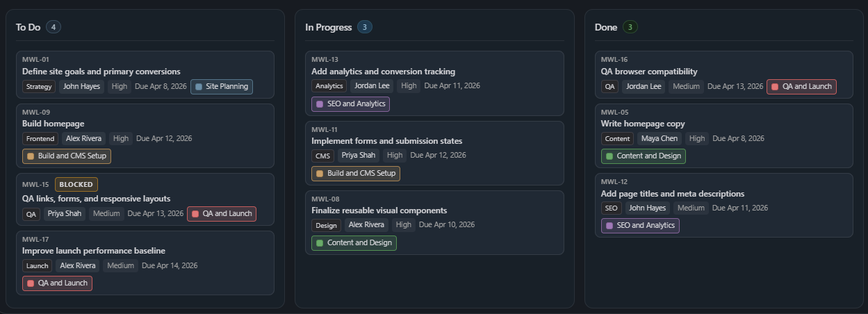Select the Strategy tag on MWL-01
868x314 pixels.
click(39, 87)
